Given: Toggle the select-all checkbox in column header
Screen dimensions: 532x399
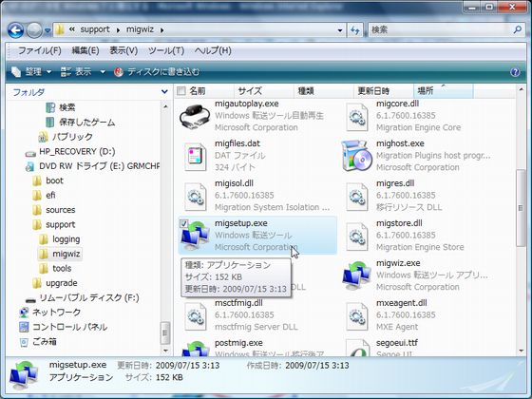Looking at the screenshot, I should [181, 91].
